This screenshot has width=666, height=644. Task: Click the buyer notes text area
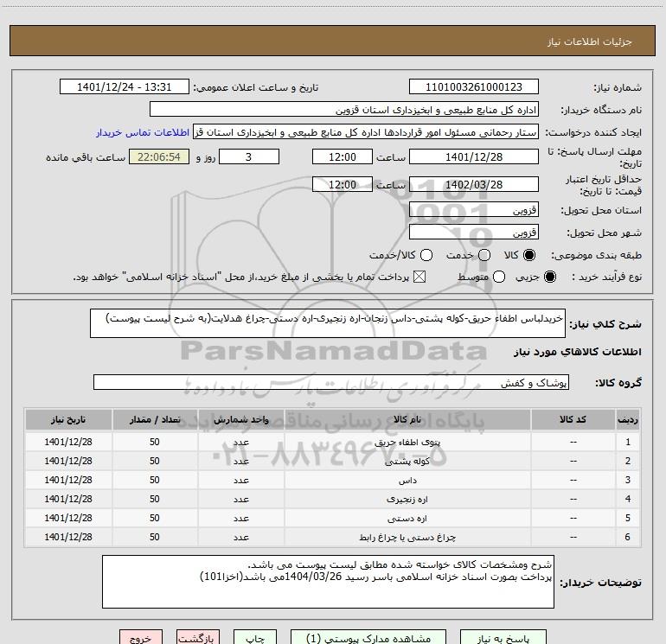click(328, 582)
